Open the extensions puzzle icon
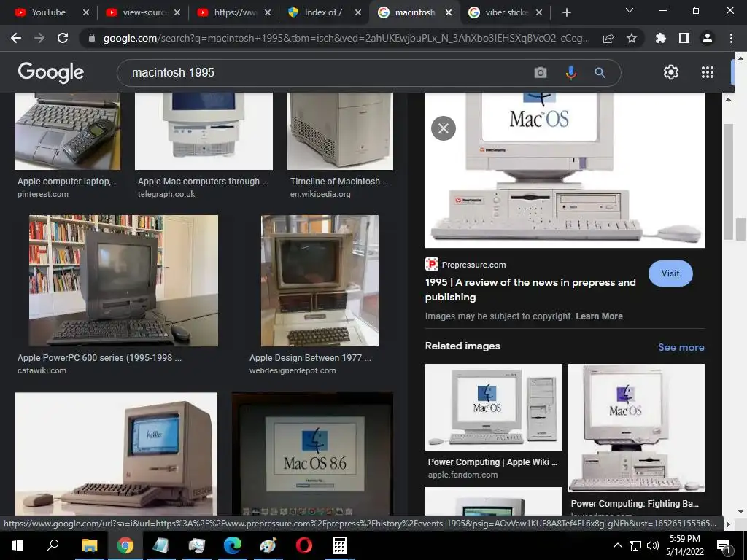The image size is (747, 560). coord(661,38)
